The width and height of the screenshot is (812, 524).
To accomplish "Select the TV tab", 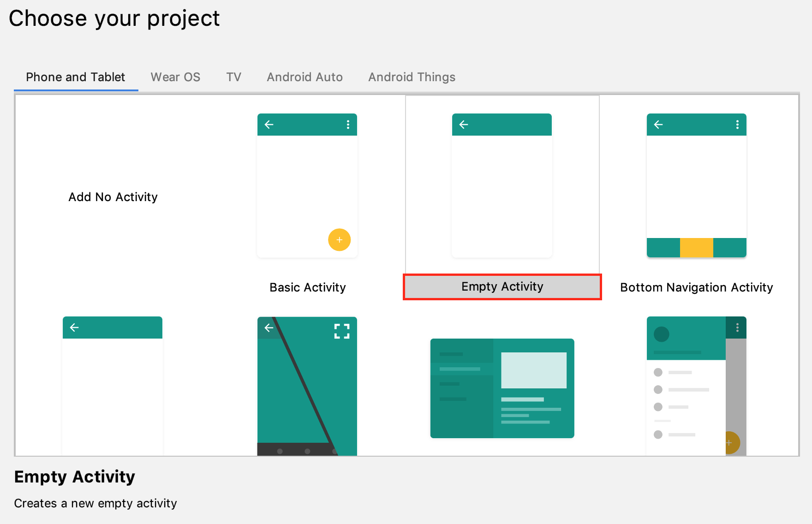I will click(233, 77).
